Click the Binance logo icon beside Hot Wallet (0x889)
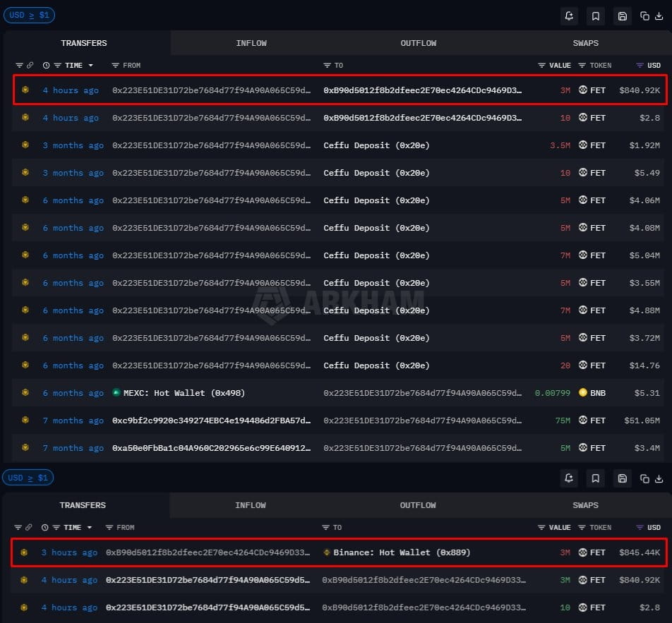Viewport: 672px width, 623px height. (x=327, y=552)
